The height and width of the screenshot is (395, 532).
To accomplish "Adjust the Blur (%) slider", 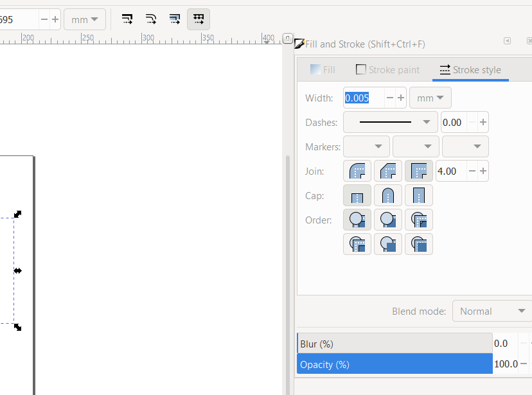I will (x=395, y=344).
